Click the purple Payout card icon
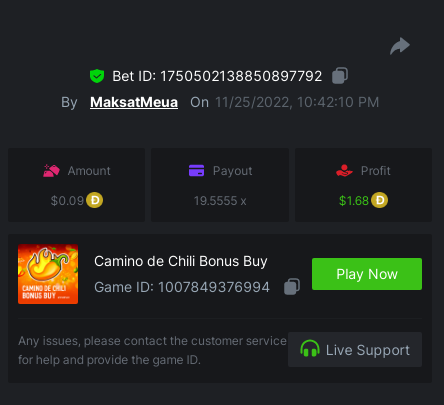The height and width of the screenshot is (405, 444). pyautogui.click(x=196, y=170)
